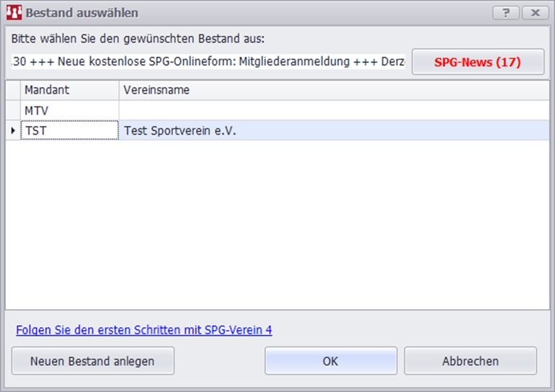Click the SPG-Verein app icon in title bar

tap(14, 13)
